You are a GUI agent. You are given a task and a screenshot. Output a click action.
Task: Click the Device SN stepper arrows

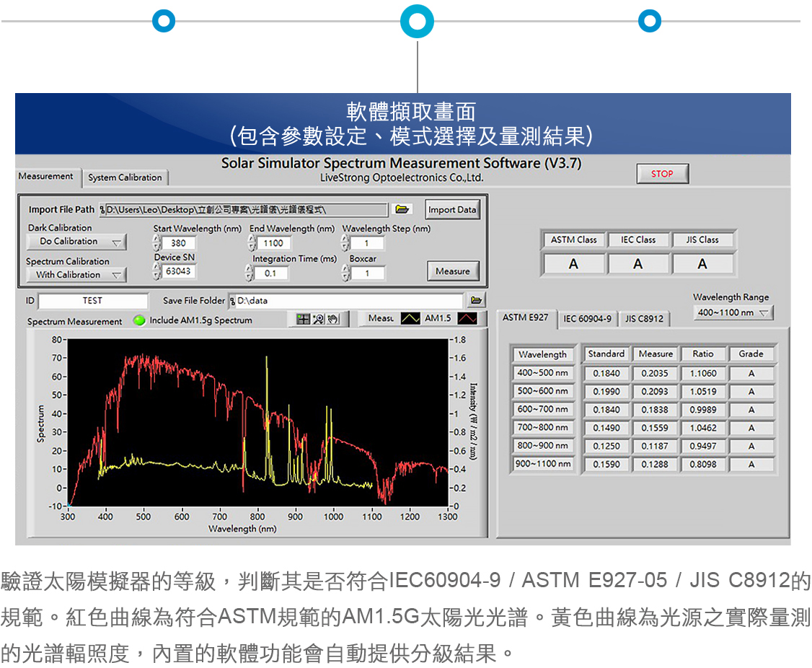[157, 271]
